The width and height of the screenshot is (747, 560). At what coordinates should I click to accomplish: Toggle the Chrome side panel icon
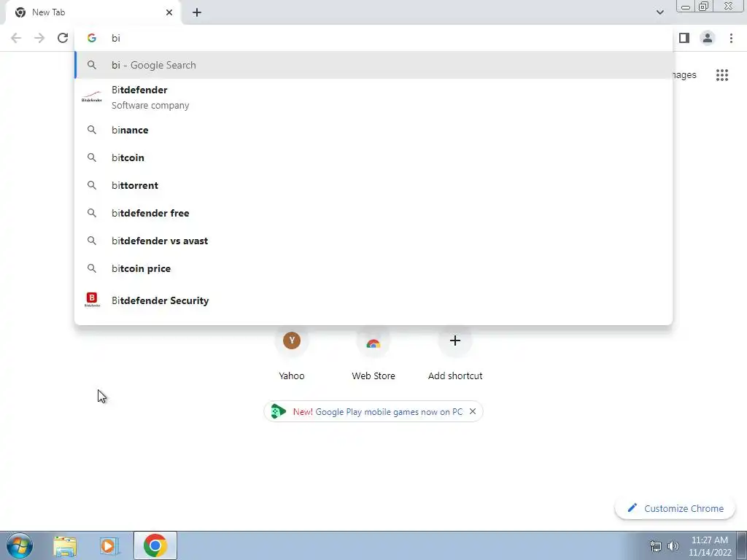pos(684,38)
